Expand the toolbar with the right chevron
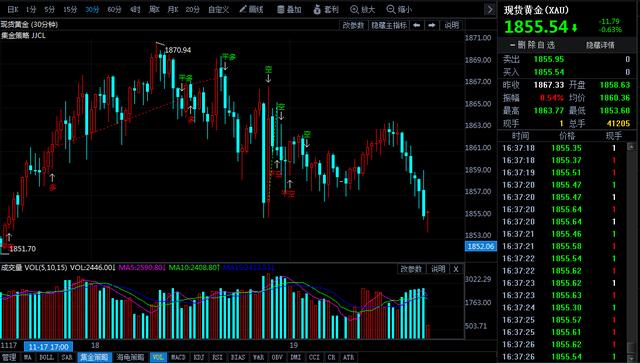This screenshot has height=363, width=640. [490, 9]
